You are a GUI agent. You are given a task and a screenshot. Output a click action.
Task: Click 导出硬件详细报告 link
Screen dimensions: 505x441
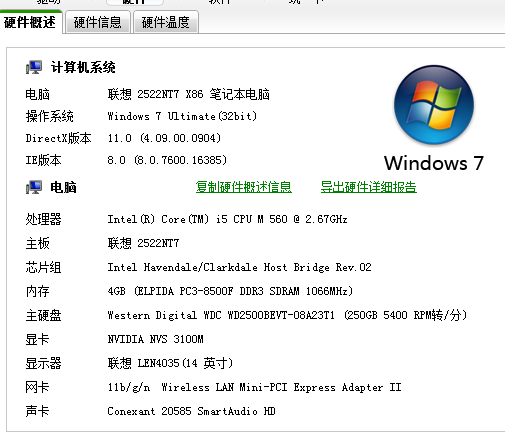(369, 187)
